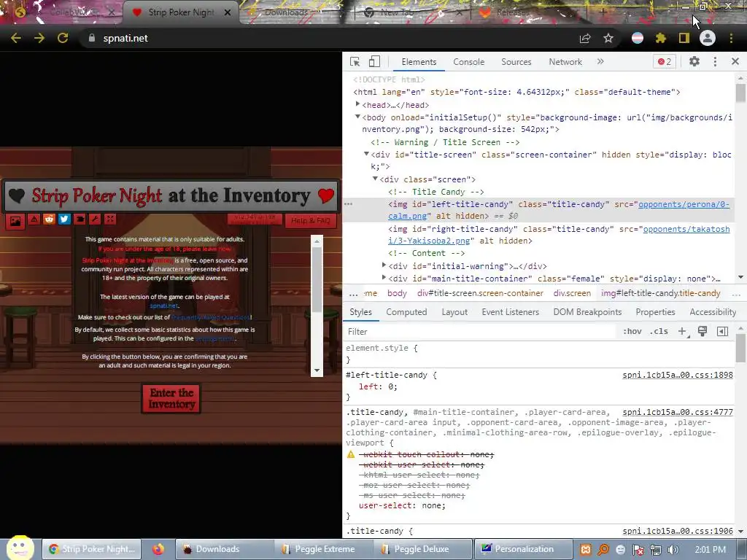Click the warning text scrollbar down arrow
This screenshot has width=747, height=560.
[317, 370]
